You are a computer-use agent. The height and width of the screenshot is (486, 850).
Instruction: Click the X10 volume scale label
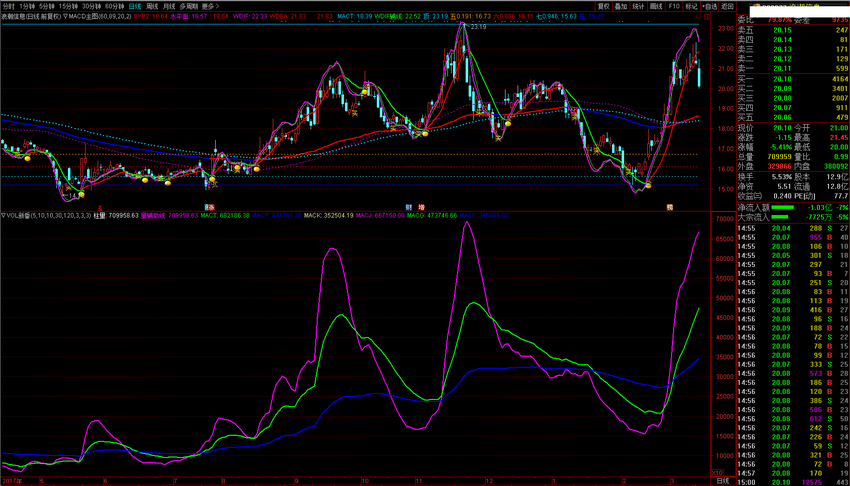[717, 472]
